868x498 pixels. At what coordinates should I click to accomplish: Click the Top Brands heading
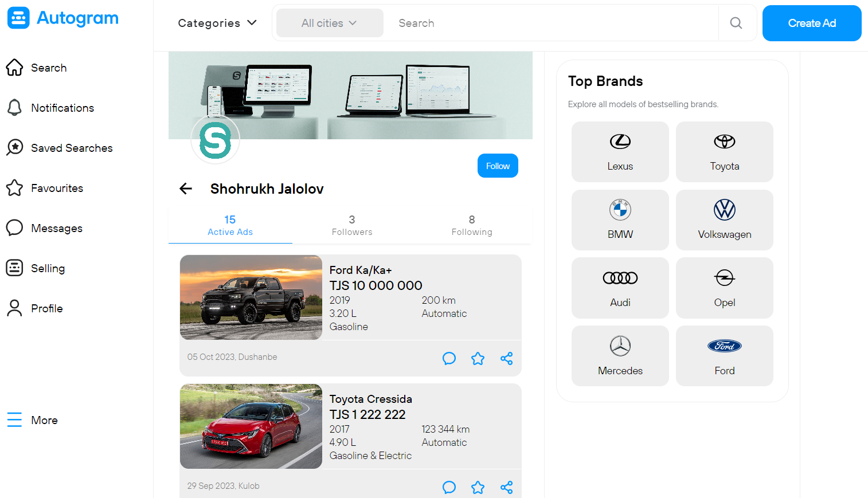605,81
